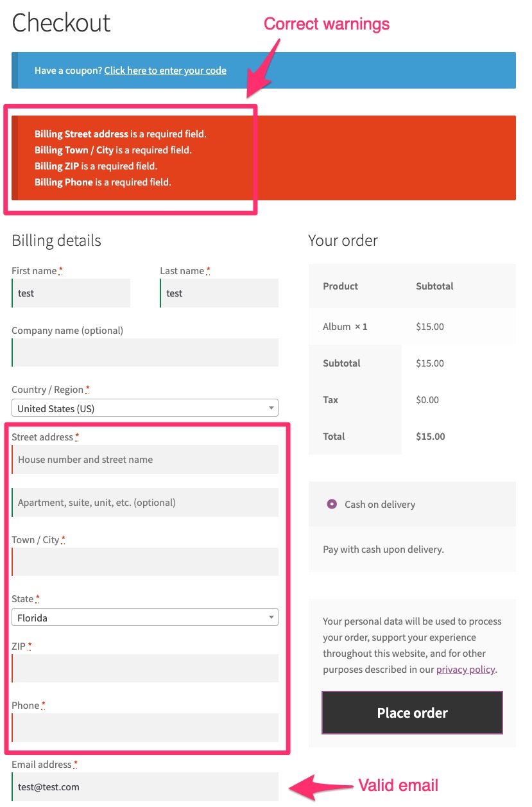Focus the Last name field
Viewport: 532px width, 807px height.
(219, 293)
